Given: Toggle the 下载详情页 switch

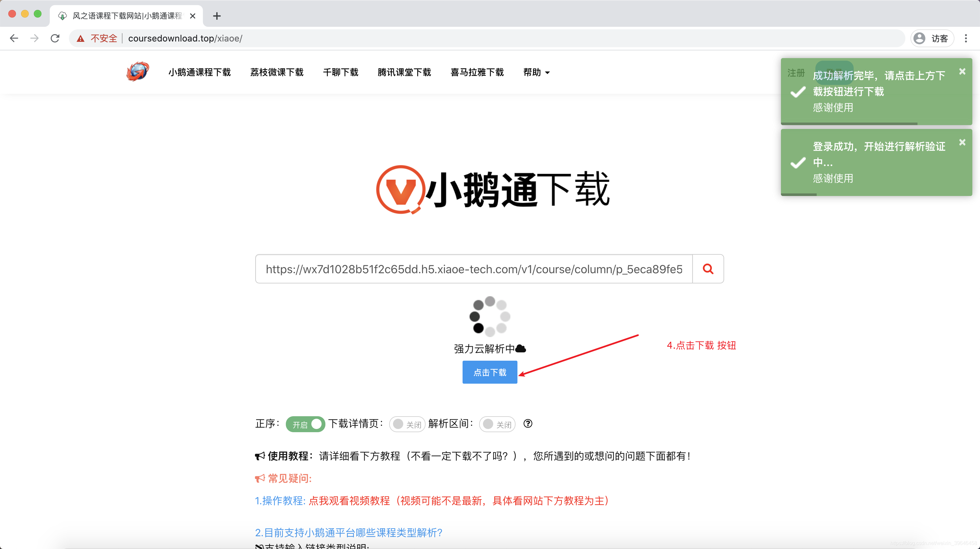Looking at the screenshot, I should tap(407, 424).
